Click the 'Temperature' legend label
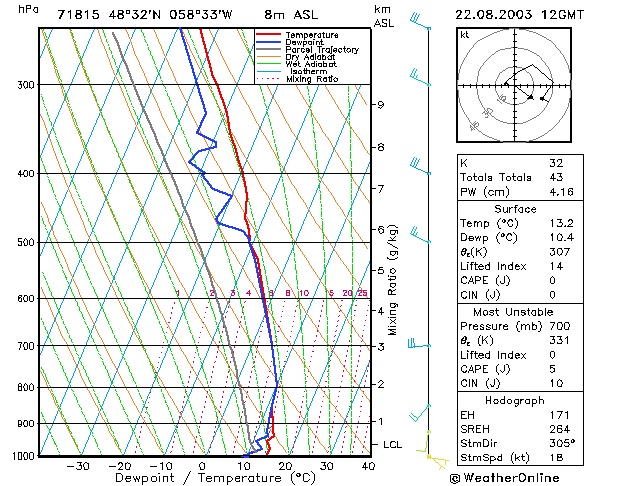This screenshot has width=629, height=486. (312, 35)
